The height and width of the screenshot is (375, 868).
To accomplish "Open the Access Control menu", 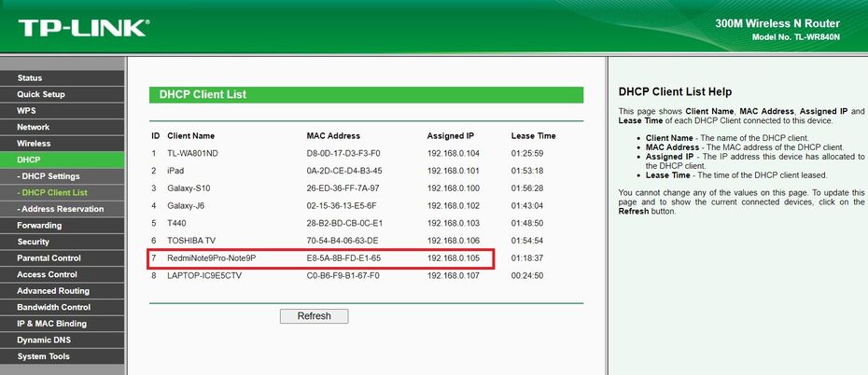I will coord(62,274).
